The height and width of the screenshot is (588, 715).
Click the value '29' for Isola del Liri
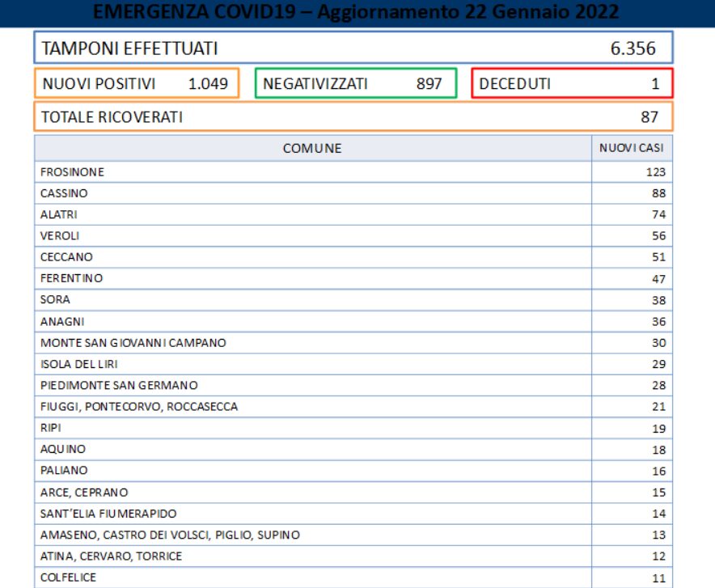[659, 364]
